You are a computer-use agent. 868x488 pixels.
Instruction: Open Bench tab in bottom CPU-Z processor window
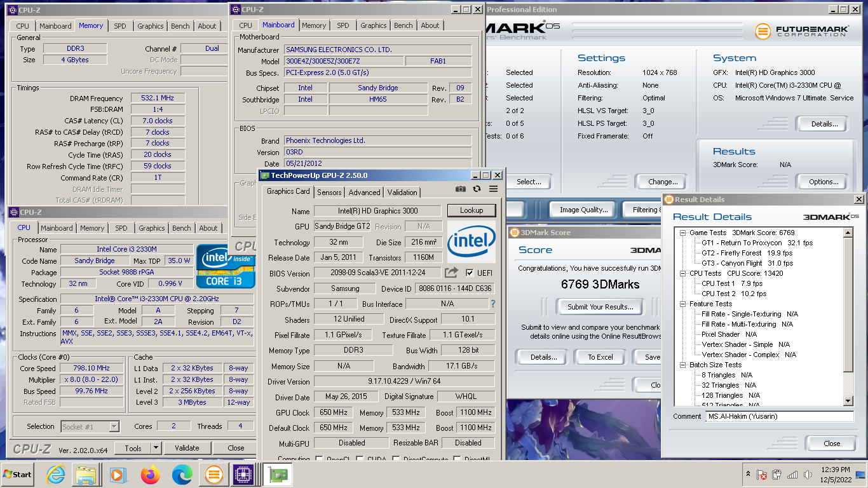[x=182, y=228]
